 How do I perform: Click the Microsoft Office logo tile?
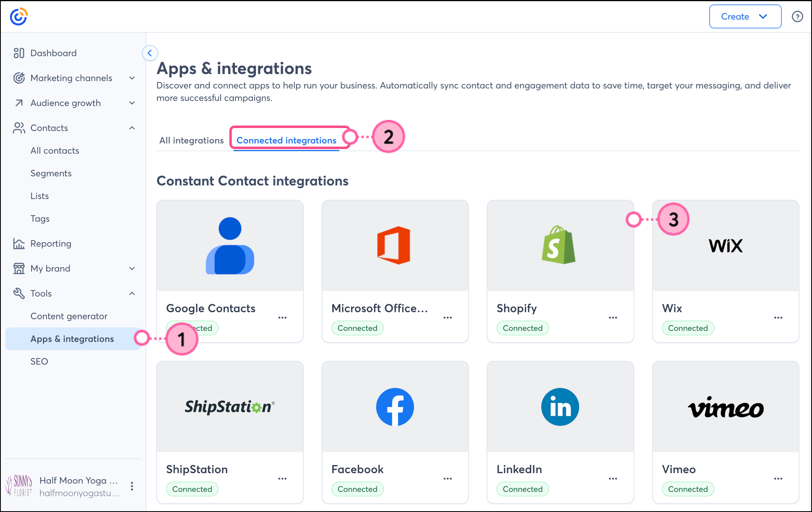pyautogui.click(x=395, y=245)
